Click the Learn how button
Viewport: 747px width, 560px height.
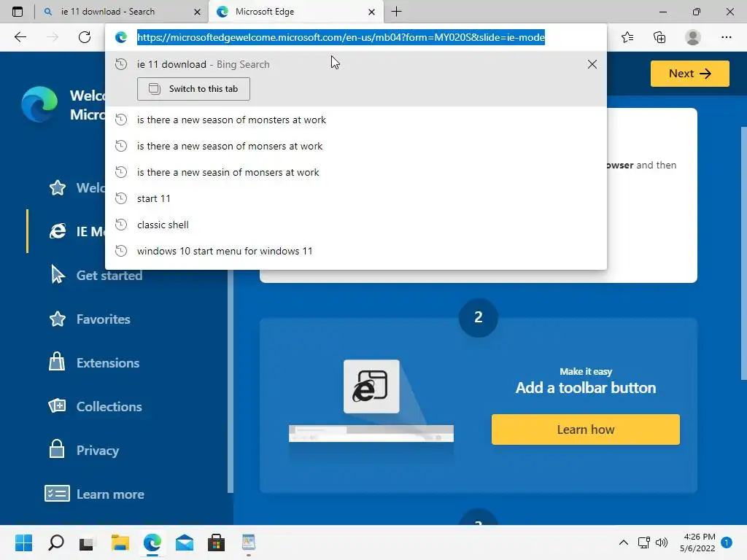click(x=586, y=429)
